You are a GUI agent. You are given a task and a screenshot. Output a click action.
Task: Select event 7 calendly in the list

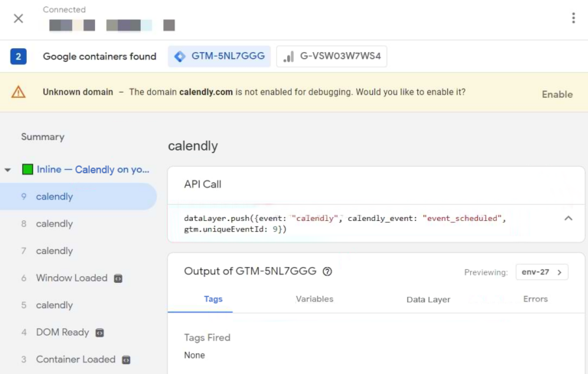54,251
